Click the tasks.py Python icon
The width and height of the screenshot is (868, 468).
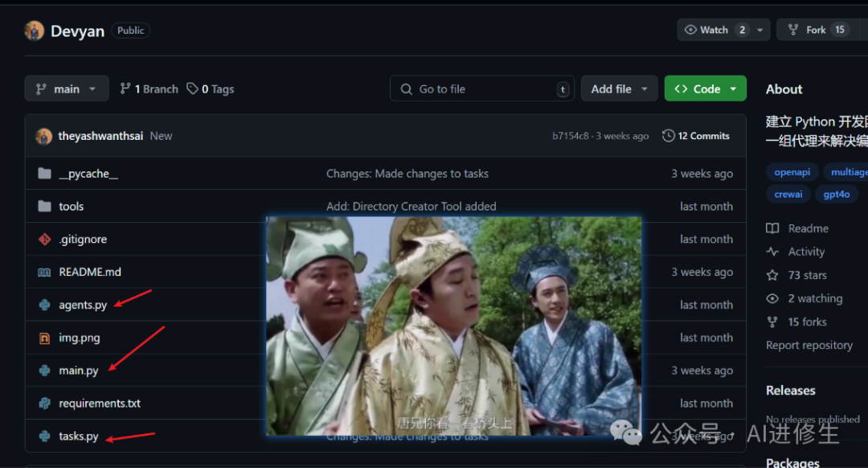coord(44,436)
